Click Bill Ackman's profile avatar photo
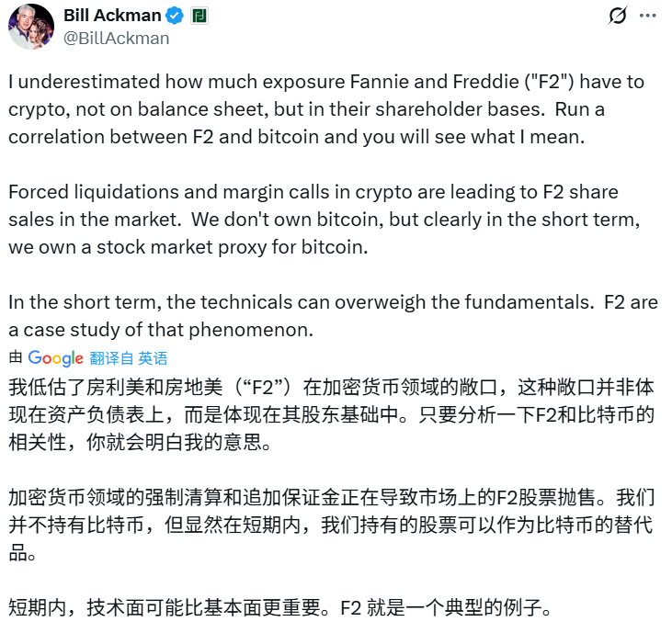The width and height of the screenshot is (672, 633). [30, 27]
